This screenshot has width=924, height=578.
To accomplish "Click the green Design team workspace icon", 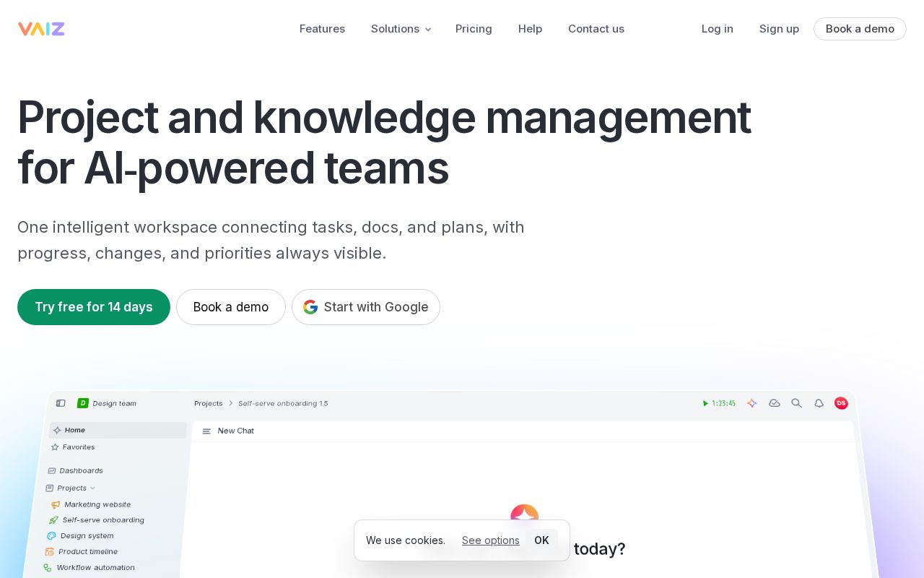I will pos(83,403).
